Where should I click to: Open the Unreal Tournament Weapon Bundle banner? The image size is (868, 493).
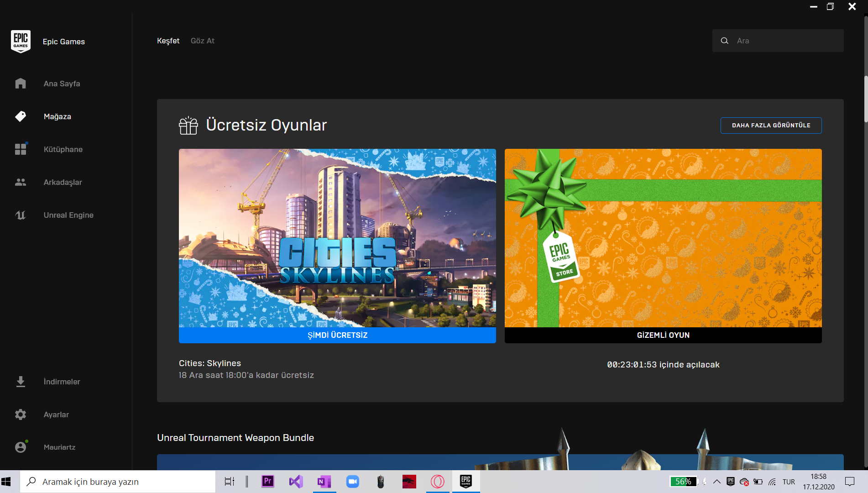(x=500, y=462)
